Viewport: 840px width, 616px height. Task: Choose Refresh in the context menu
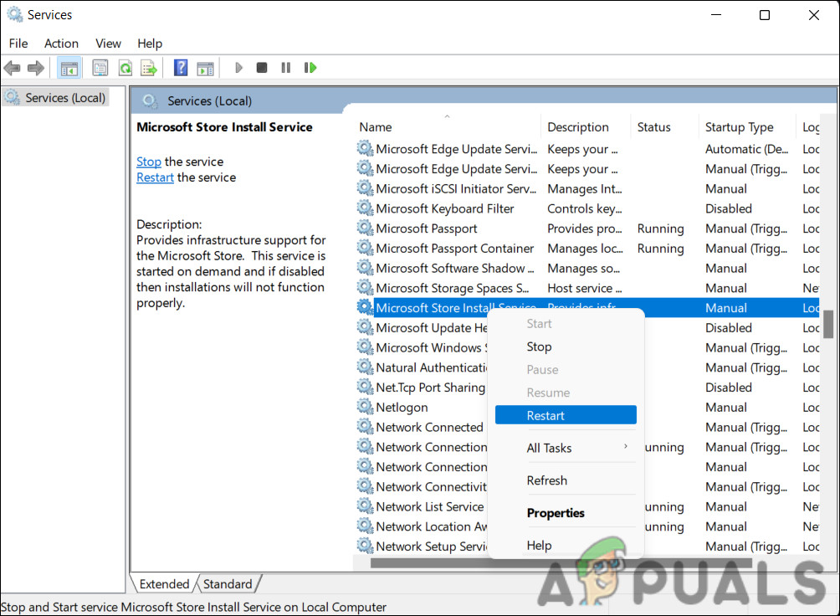[x=566, y=480]
